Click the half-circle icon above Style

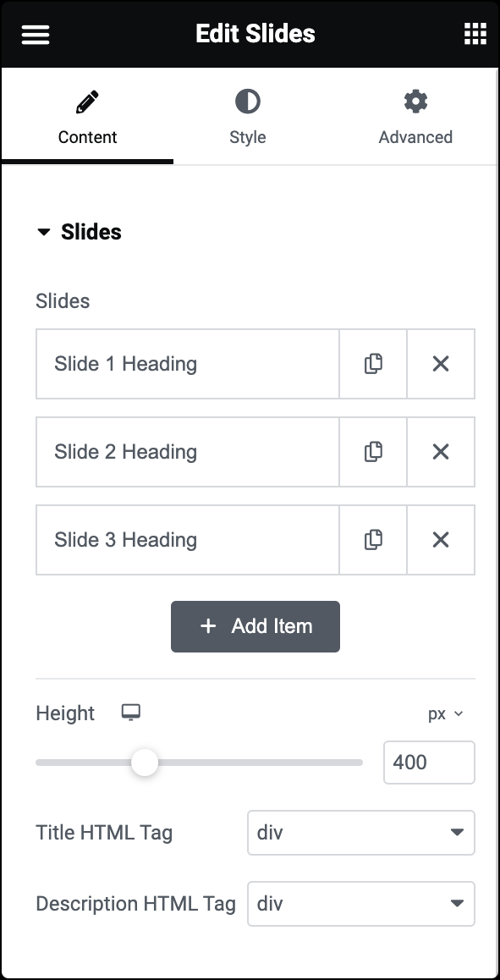point(247,101)
